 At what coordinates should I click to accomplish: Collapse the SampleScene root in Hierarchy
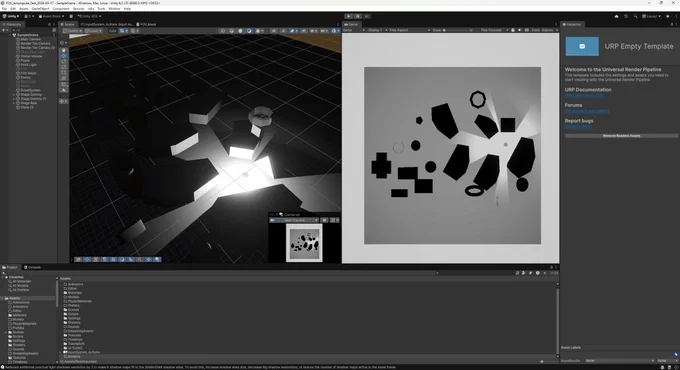point(10,35)
